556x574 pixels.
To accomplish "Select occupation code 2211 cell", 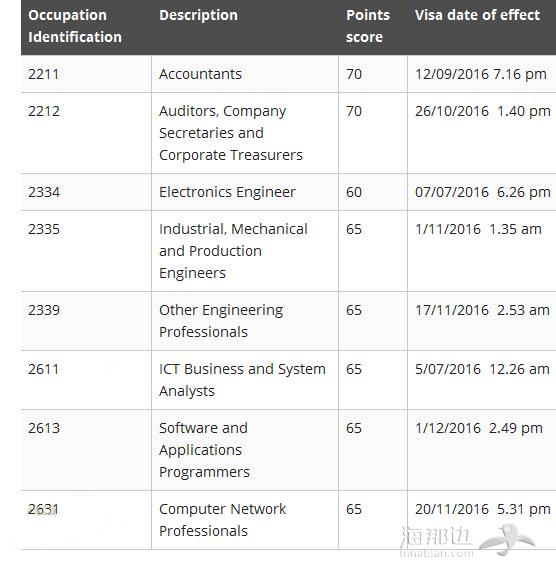I will point(86,74).
